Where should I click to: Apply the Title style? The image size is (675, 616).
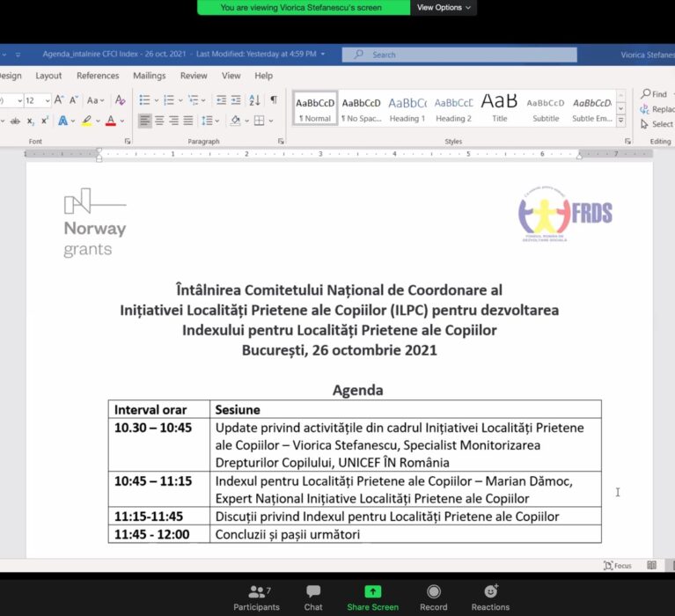[x=499, y=108]
